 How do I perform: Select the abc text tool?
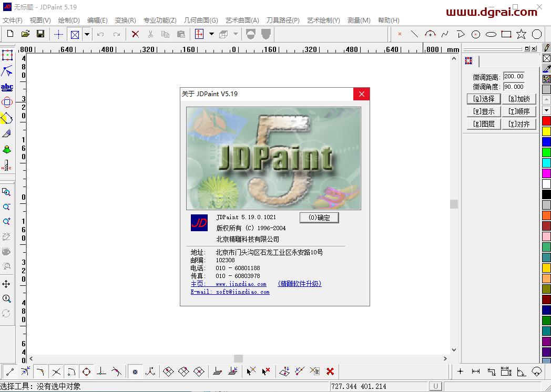click(x=7, y=87)
